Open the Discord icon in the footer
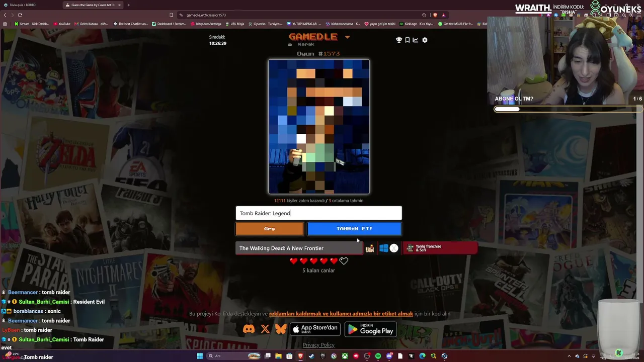 point(249,329)
